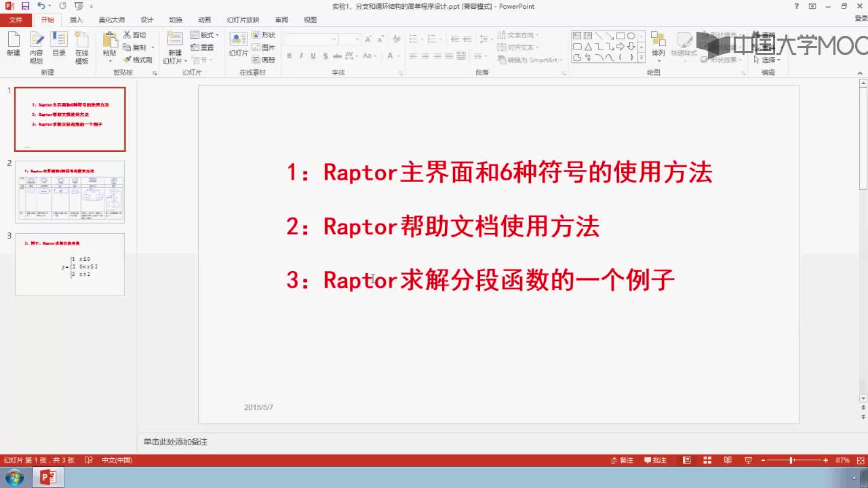Viewport: 868px width, 488px height.
Task: Select slide 2 thumbnail
Action: (x=70, y=192)
